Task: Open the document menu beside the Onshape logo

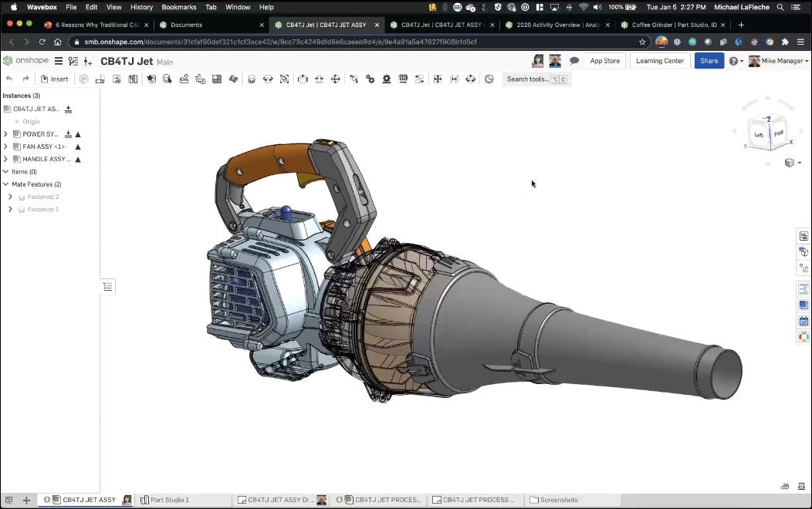Action: [59, 61]
